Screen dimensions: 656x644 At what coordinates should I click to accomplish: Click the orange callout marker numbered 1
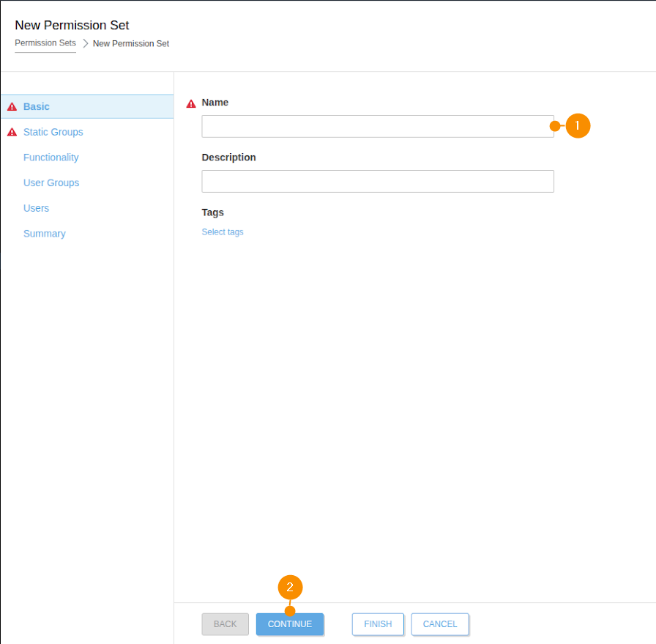pos(578,126)
